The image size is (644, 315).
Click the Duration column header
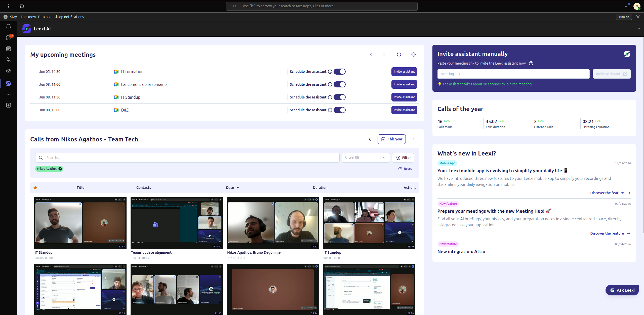coord(320,188)
